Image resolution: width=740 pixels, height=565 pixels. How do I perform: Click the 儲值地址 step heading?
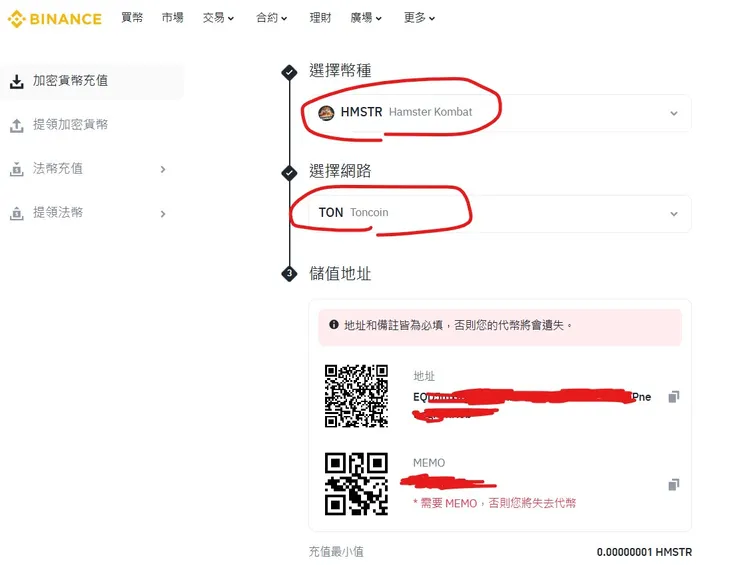340,273
